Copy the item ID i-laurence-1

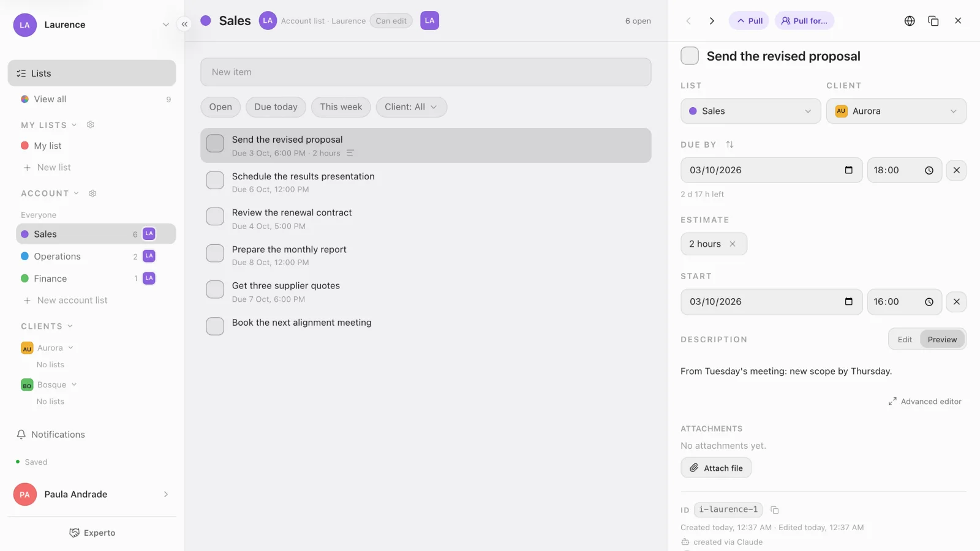[775, 510]
